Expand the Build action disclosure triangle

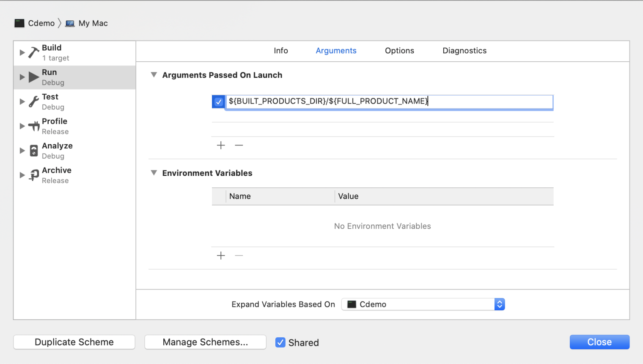point(22,52)
